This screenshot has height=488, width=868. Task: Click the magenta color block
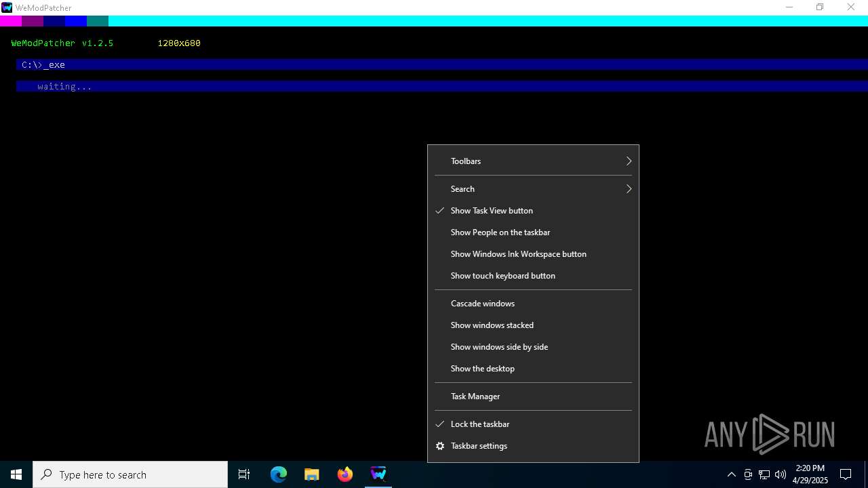click(x=11, y=21)
